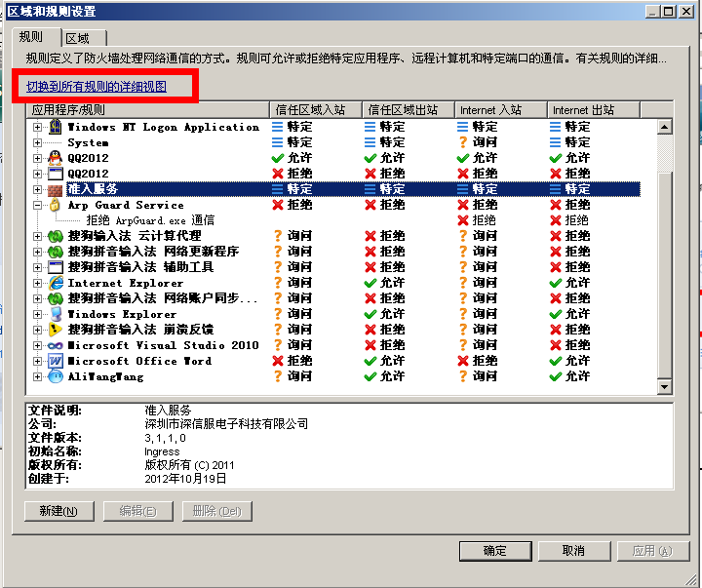Open the 切换到所有规则的详细视图 link
Image resolution: width=702 pixels, height=588 pixels.
[97, 87]
